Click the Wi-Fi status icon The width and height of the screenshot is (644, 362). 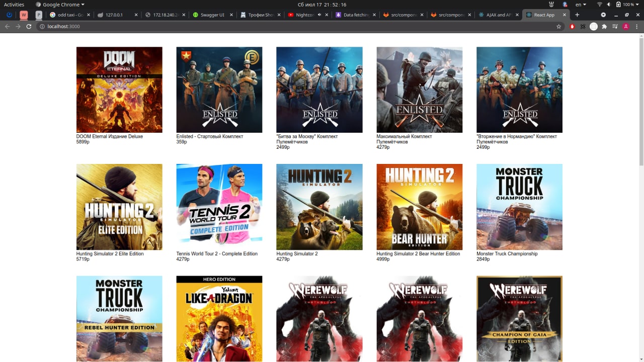[x=599, y=5]
